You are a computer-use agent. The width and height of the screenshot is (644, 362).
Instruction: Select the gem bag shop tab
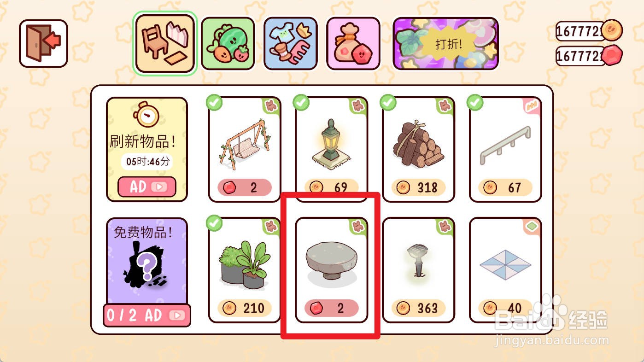coord(353,44)
